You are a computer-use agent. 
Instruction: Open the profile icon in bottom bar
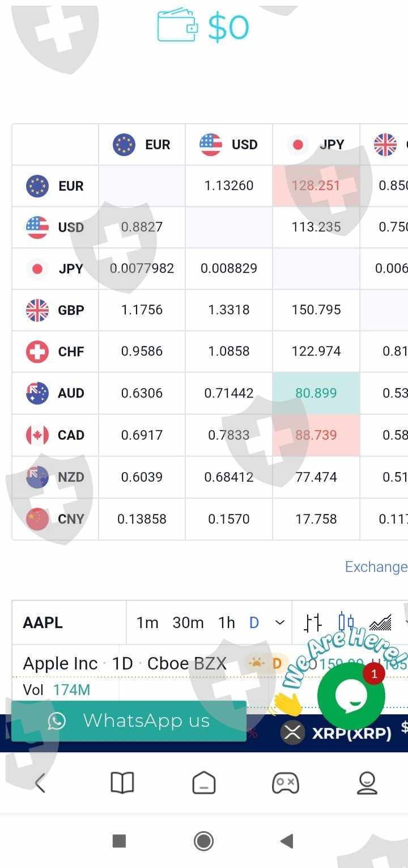(x=367, y=783)
